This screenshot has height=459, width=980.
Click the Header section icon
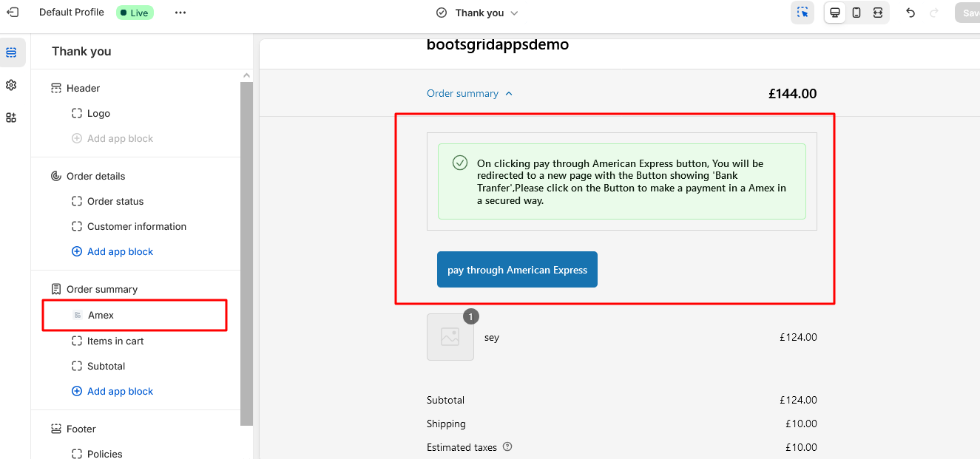coord(56,88)
